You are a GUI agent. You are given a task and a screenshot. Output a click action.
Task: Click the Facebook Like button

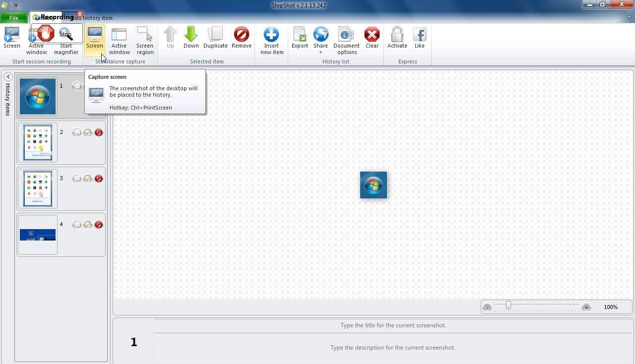[x=420, y=38]
